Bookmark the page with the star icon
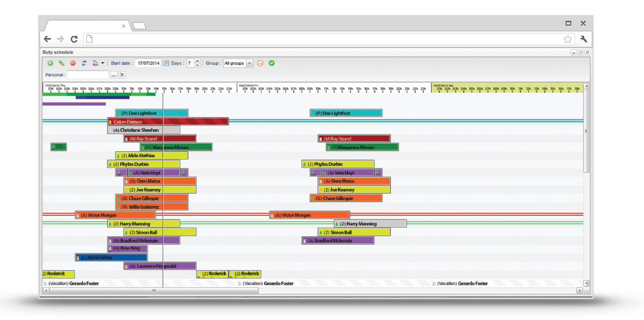The image size is (644, 320). pyautogui.click(x=568, y=39)
